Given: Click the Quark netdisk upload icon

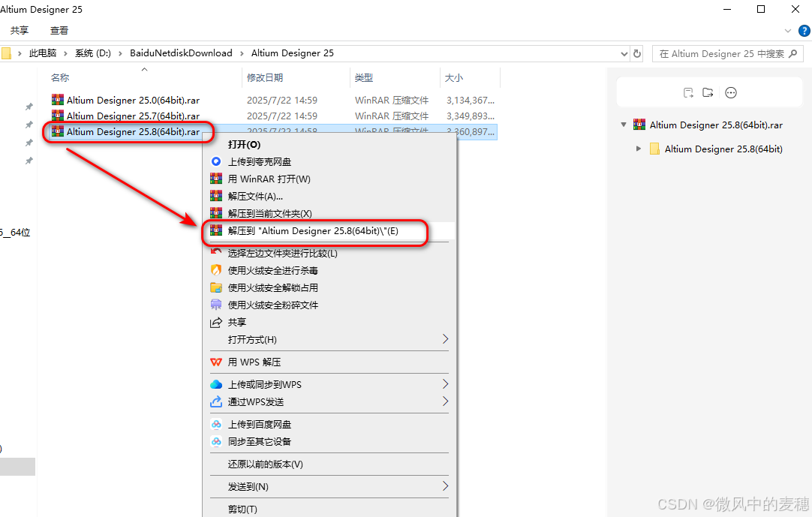Looking at the screenshot, I should click(x=216, y=161).
